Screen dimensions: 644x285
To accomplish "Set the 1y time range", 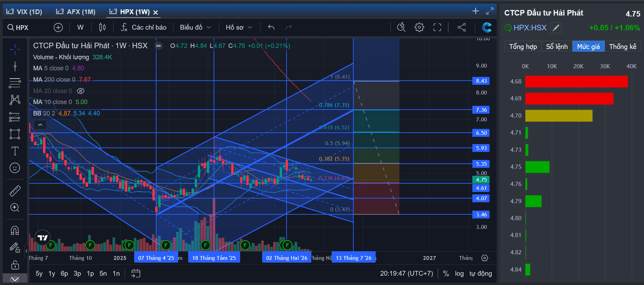I will click(x=52, y=274).
